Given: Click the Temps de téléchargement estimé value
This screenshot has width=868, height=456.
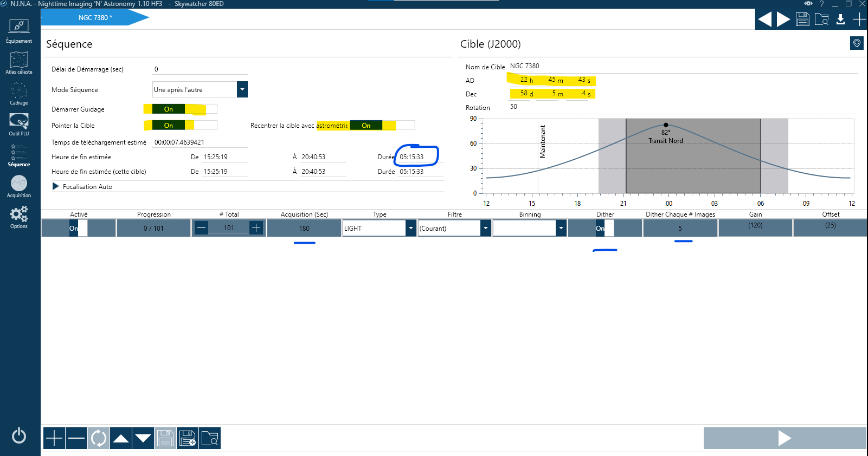Looking at the screenshot, I should click(x=200, y=142).
